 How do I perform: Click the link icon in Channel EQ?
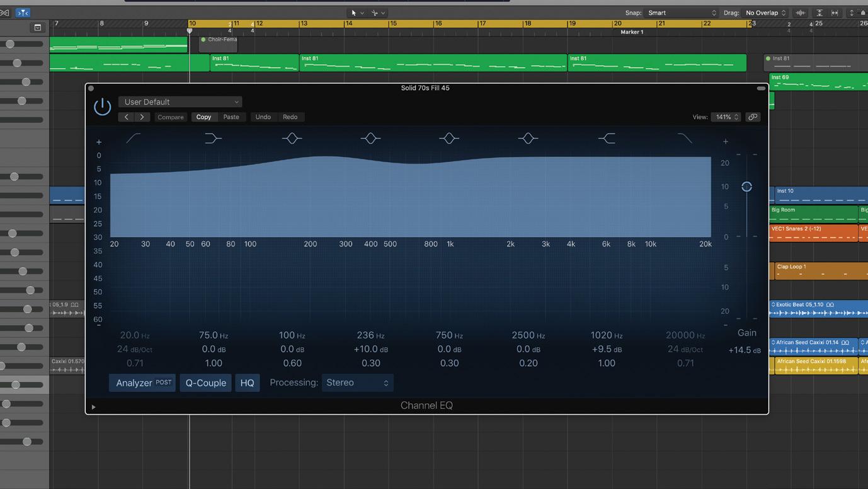(x=753, y=117)
